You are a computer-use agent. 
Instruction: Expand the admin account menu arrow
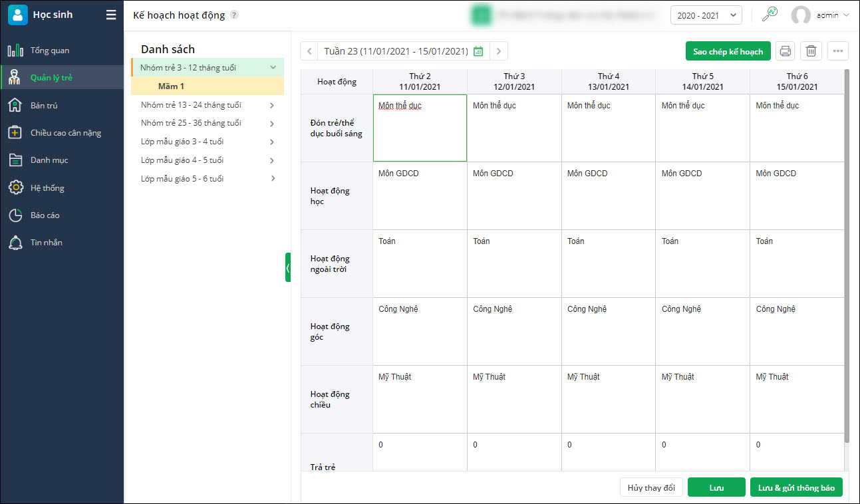[846, 15]
